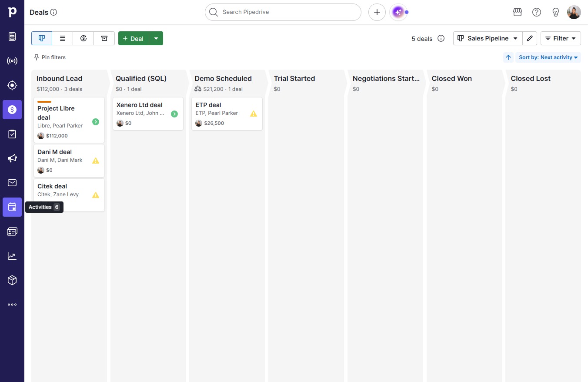This screenshot has width=588, height=382.
Task: Open the three-dots More menu in the sidebar
Action: pos(12,305)
